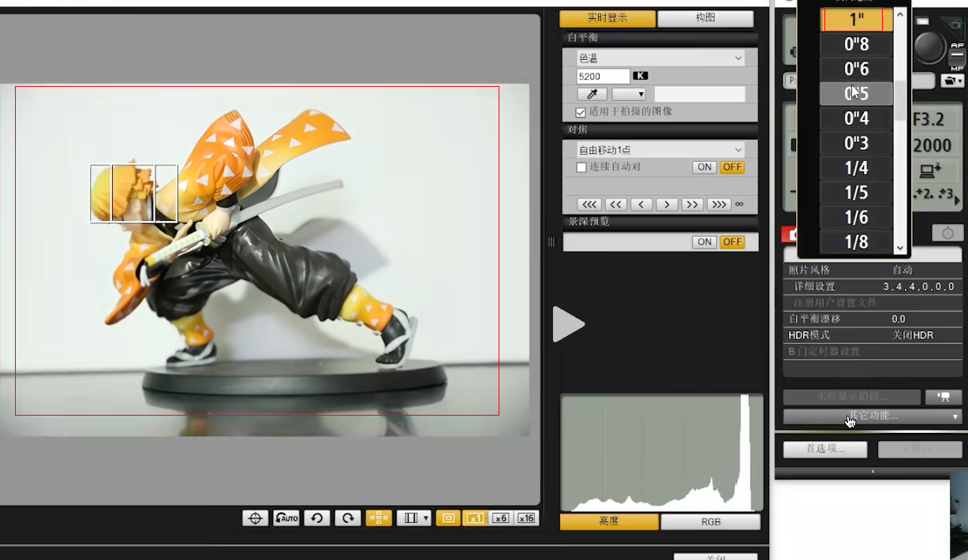The image size is (968, 560).
Task: Click the 首选项 preferences button
Action: click(x=825, y=449)
